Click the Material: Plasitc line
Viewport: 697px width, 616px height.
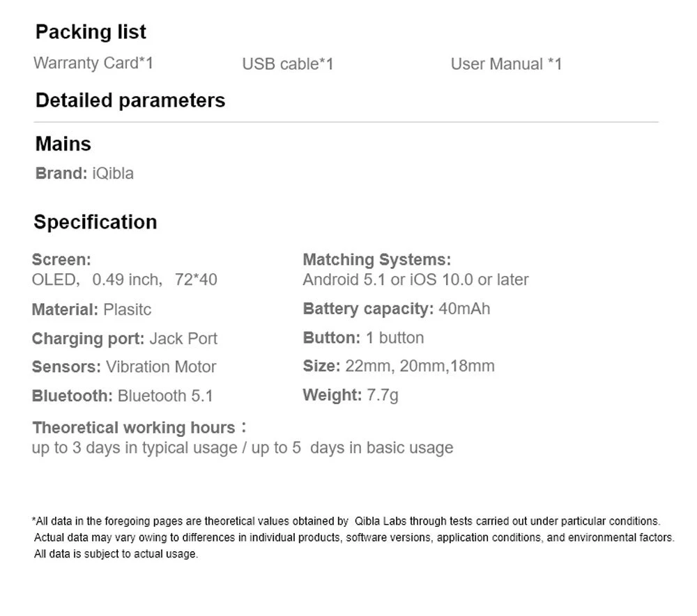91,309
